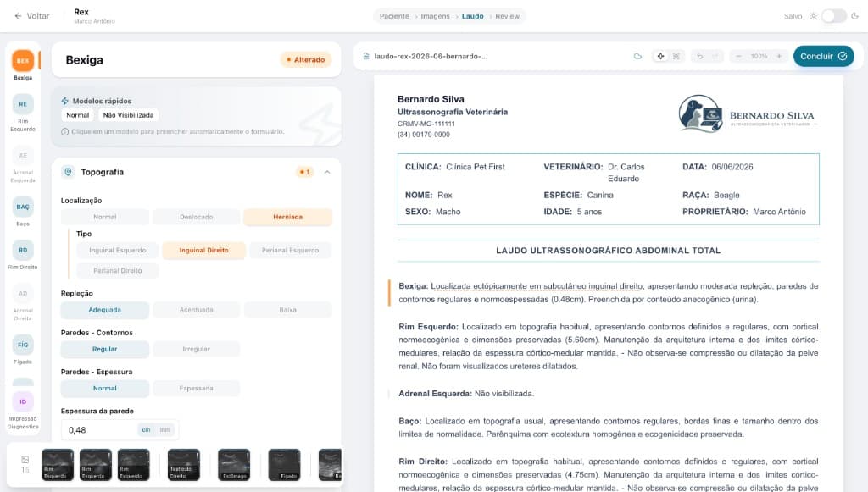Set Repleção to Adequada

[x=104, y=310]
